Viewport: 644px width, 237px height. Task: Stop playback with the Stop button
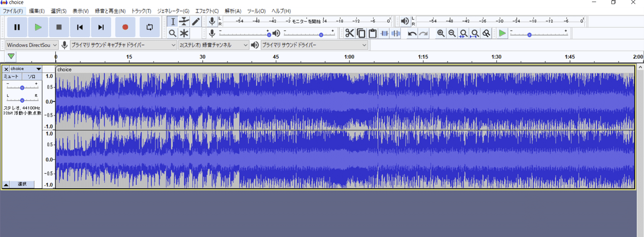click(x=59, y=27)
